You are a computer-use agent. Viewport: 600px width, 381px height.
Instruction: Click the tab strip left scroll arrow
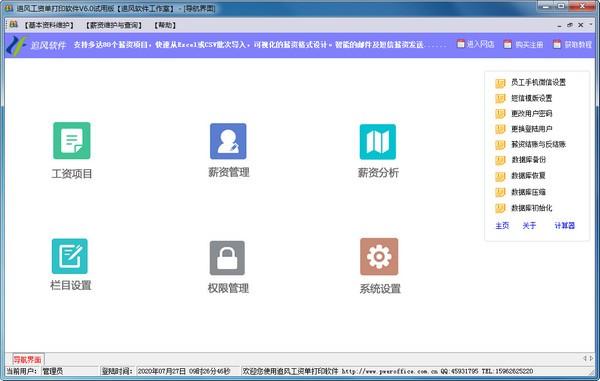tap(584, 358)
